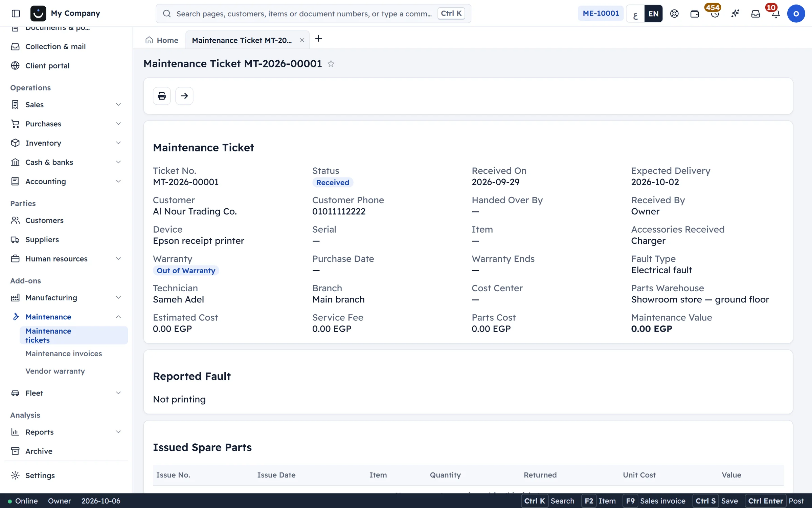Switch language to Arabic
The height and width of the screenshot is (508, 812).
coord(635,14)
